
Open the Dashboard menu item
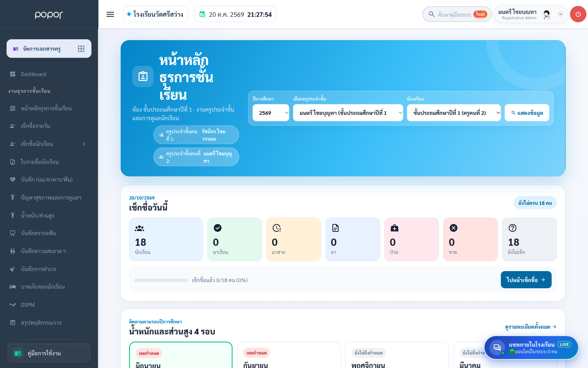pyautogui.click(x=49, y=74)
